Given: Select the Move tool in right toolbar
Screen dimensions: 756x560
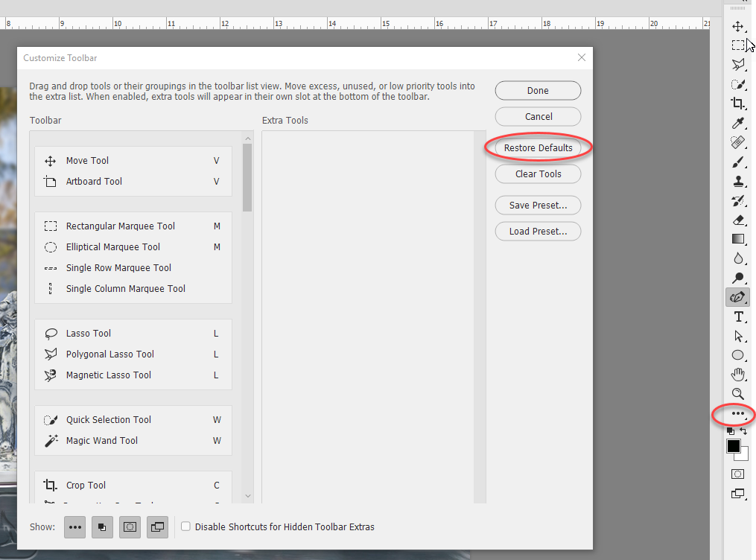Looking at the screenshot, I should [737, 27].
